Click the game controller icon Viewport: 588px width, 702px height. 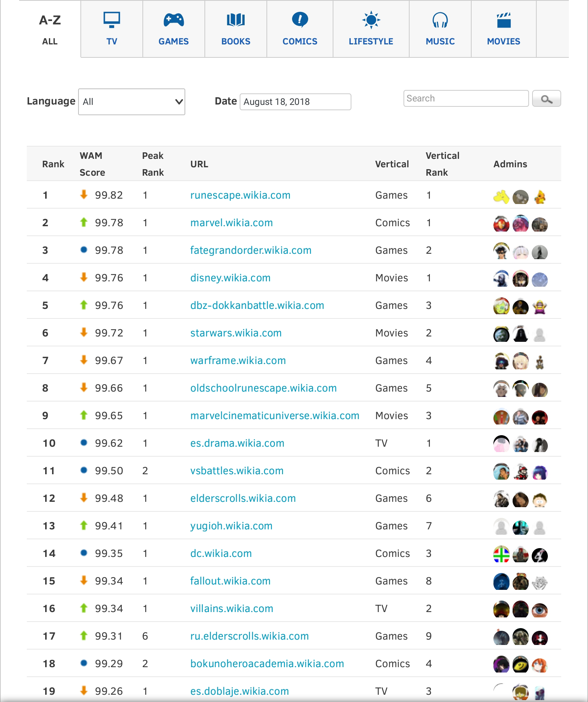(x=174, y=20)
